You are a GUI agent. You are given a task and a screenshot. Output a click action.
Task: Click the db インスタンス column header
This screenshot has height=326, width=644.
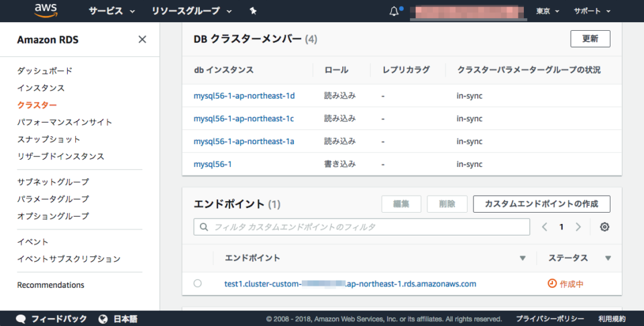[224, 70]
